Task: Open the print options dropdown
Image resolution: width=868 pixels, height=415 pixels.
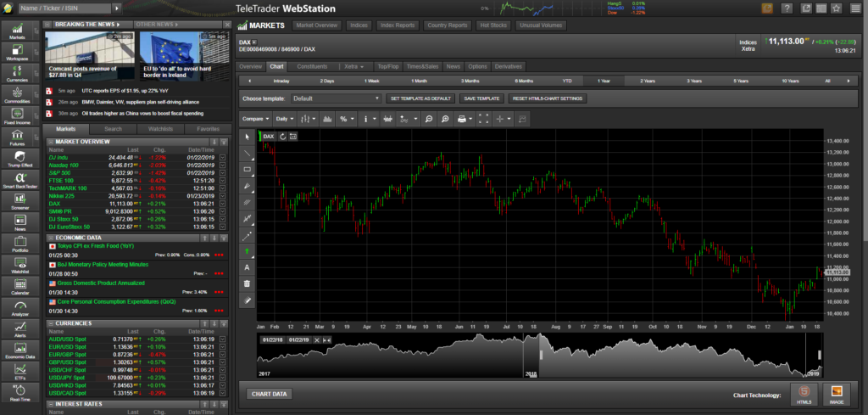Action: [464, 119]
